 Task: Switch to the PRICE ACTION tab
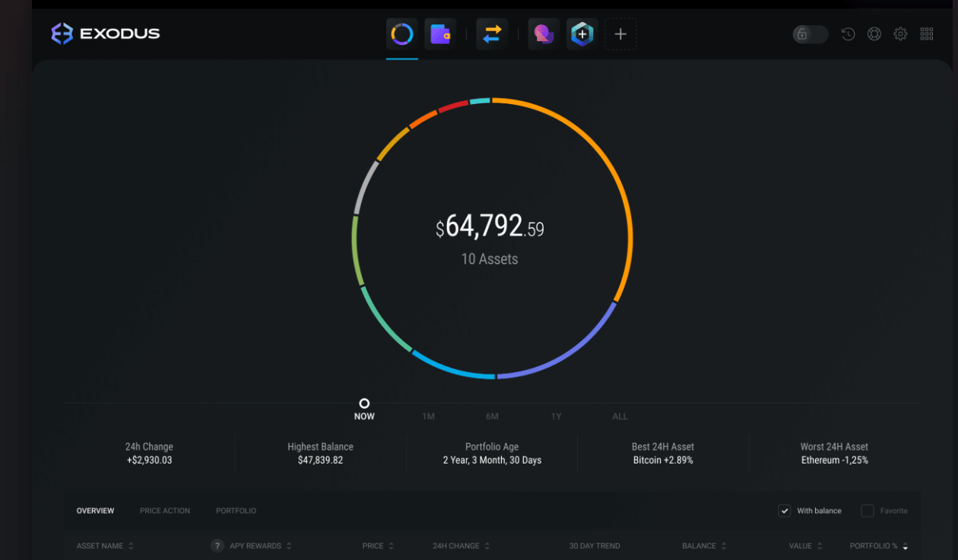[164, 511]
